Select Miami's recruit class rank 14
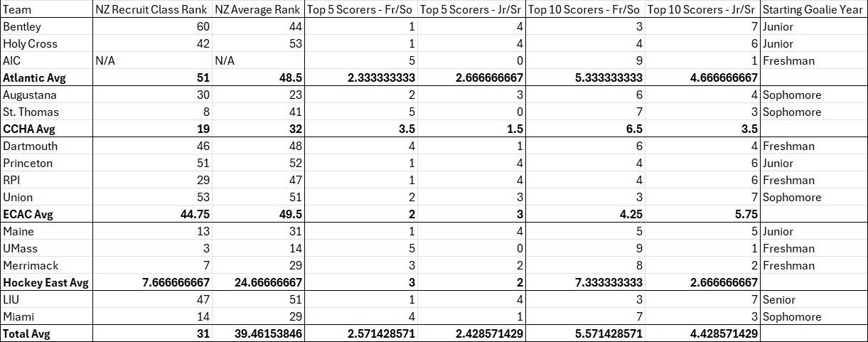This screenshot has width=868, height=342. point(153,317)
